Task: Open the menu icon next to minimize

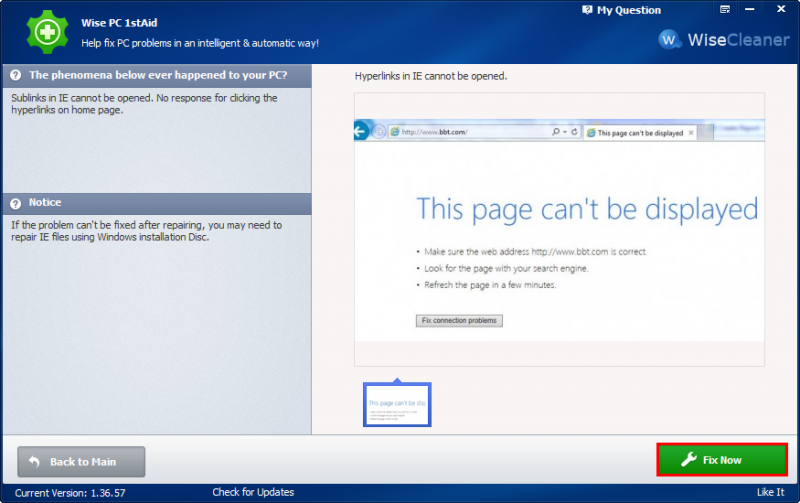Action: click(725, 9)
